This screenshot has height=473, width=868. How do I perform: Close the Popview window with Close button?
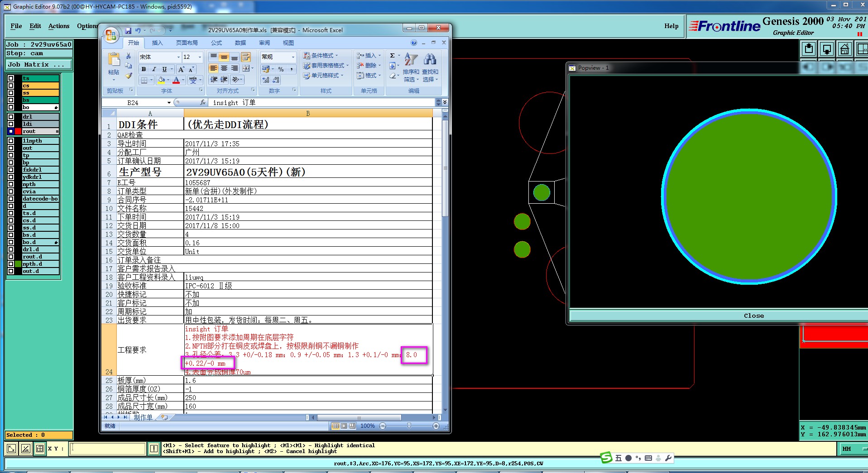[753, 315]
